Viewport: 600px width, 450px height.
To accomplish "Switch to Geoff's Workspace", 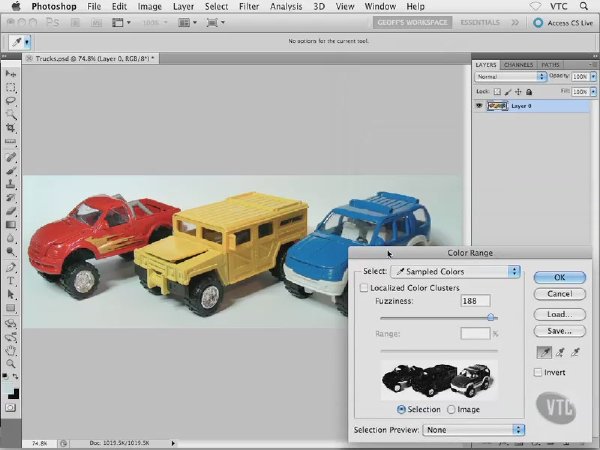I will click(x=412, y=23).
